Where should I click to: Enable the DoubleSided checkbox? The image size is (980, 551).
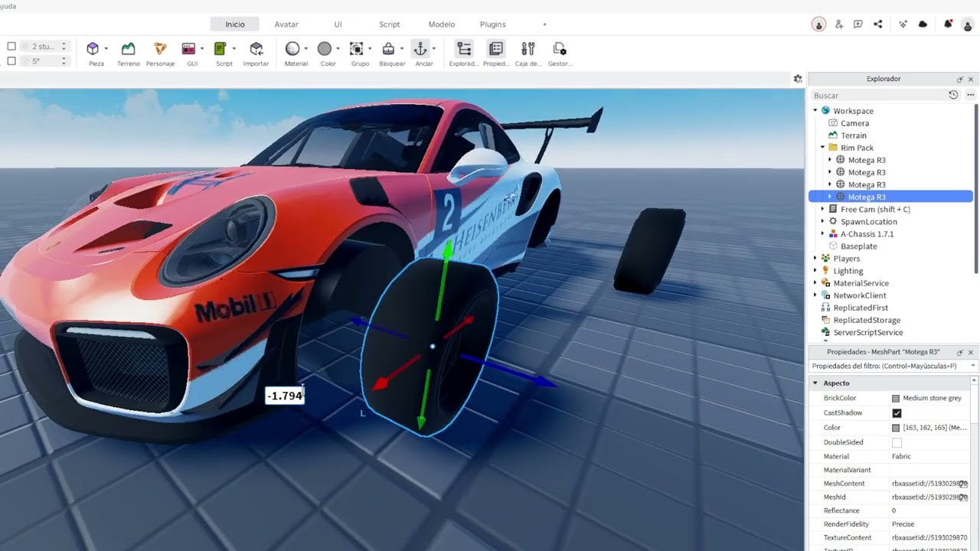click(897, 442)
